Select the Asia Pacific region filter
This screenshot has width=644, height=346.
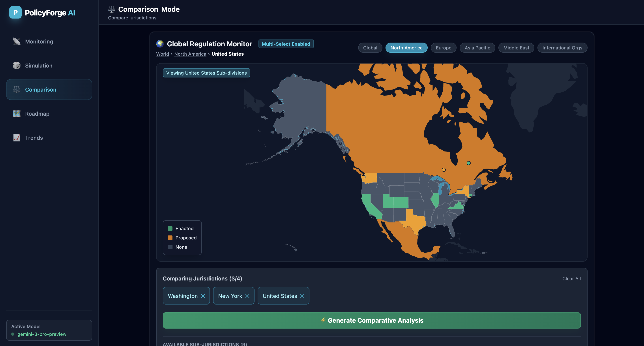tap(477, 48)
